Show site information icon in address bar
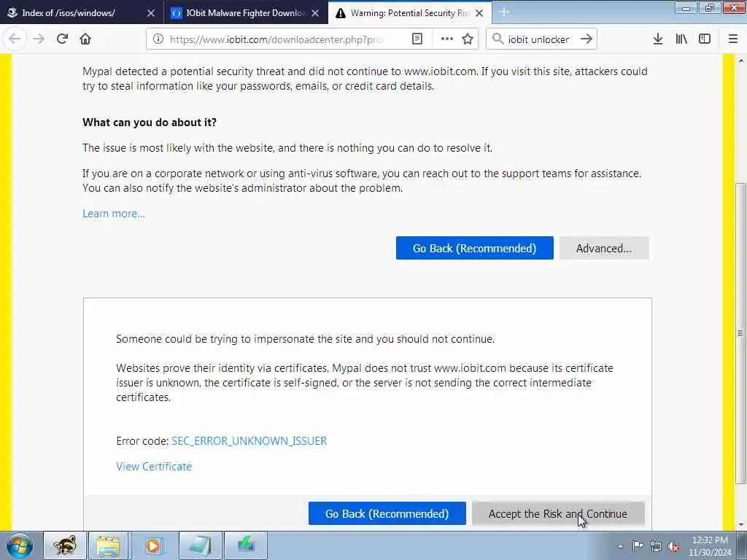This screenshot has height=560, width=747. (158, 39)
